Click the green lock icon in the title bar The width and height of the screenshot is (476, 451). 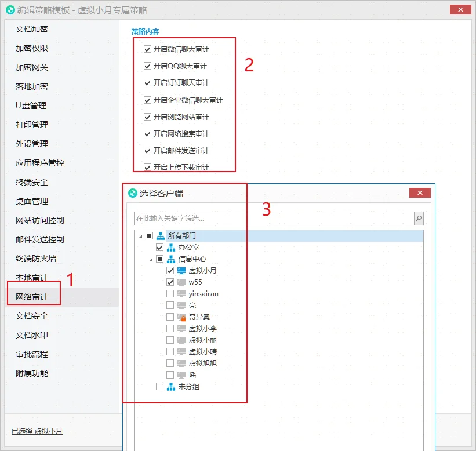click(x=11, y=9)
